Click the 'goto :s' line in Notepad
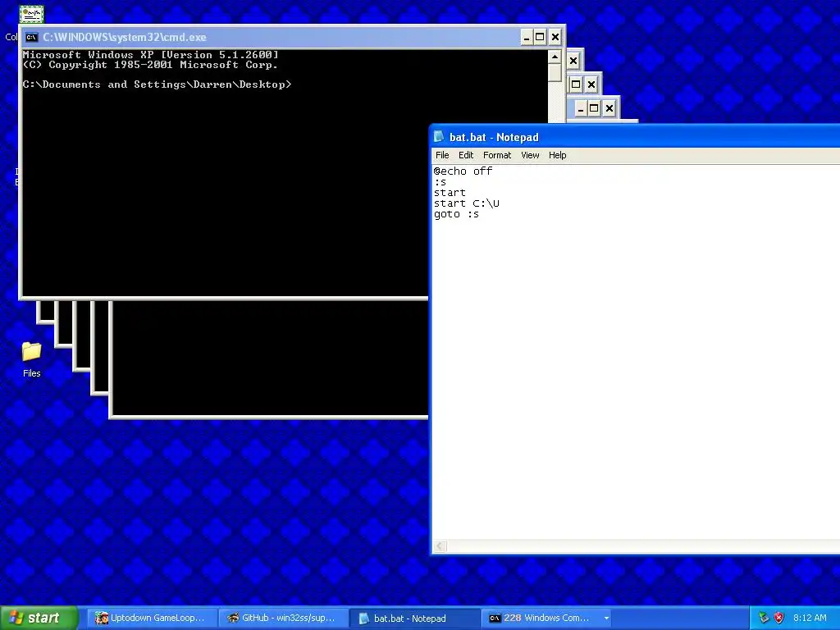The image size is (840, 630). click(456, 214)
